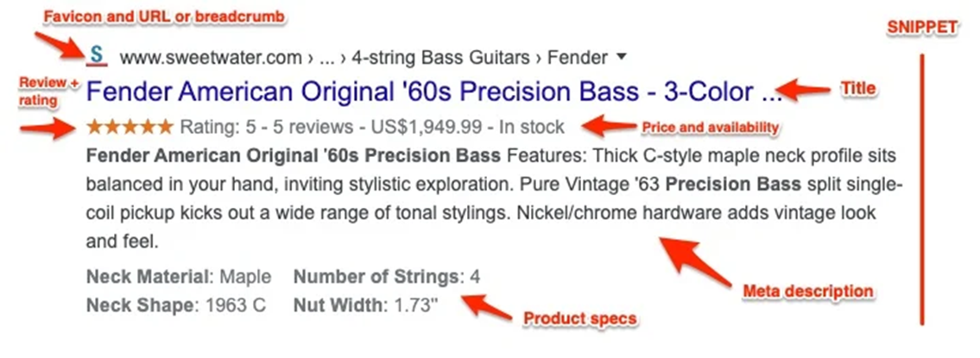Image resolution: width=980 pixels, height=358 pixels.
Task: Click the Sweetwater favicon
Action: coord(98,57)
